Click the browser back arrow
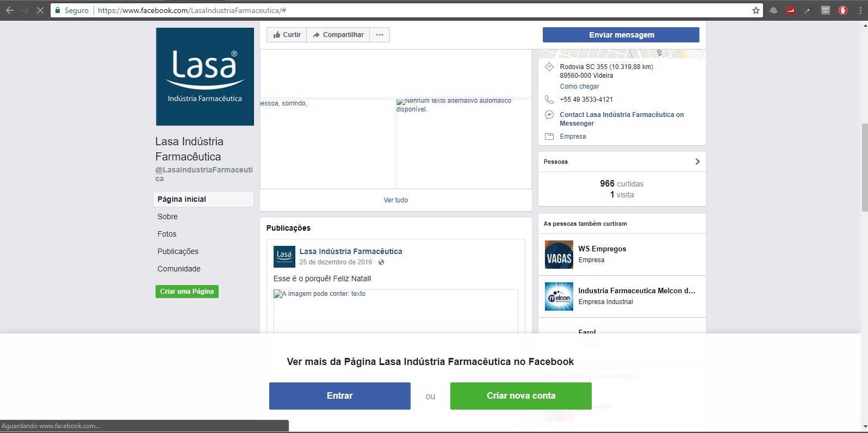The image size is (868, 433). point(10,10)
